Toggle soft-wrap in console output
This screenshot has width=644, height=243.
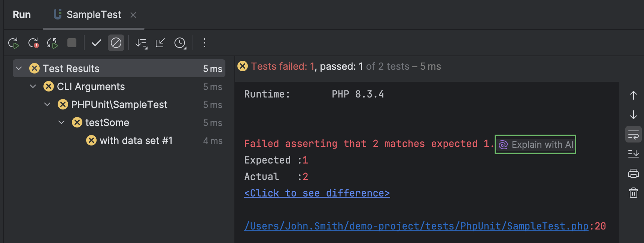[x=633, y=134]
